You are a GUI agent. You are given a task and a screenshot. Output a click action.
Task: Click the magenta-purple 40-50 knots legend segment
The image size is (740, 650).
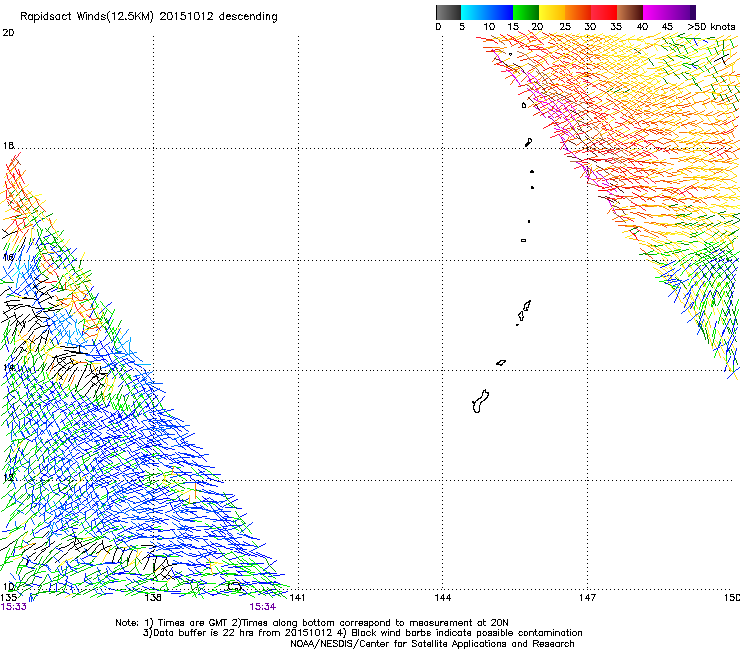pyautogui.click(x=669, y=12)
